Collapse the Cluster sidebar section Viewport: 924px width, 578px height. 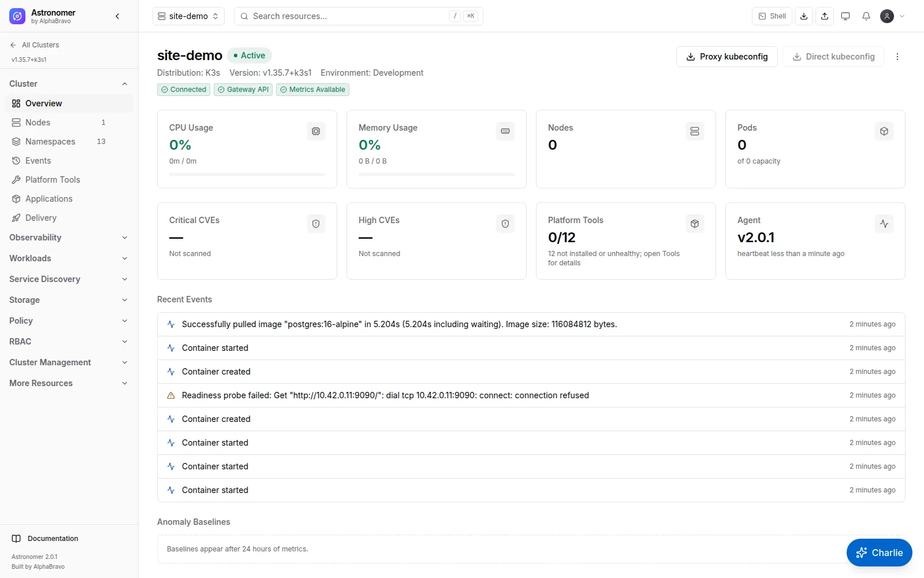pyautogui.click(x=69, y=84)
